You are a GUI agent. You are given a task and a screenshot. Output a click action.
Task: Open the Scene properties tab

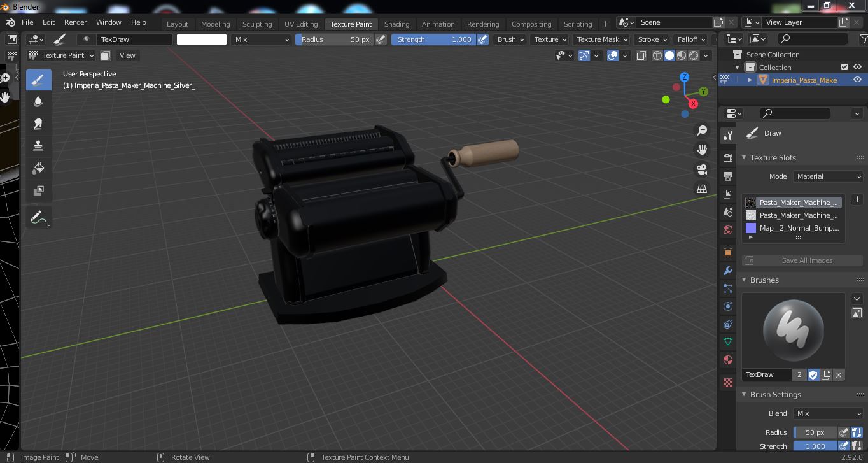pyautogui.click(x=728, y=211)
